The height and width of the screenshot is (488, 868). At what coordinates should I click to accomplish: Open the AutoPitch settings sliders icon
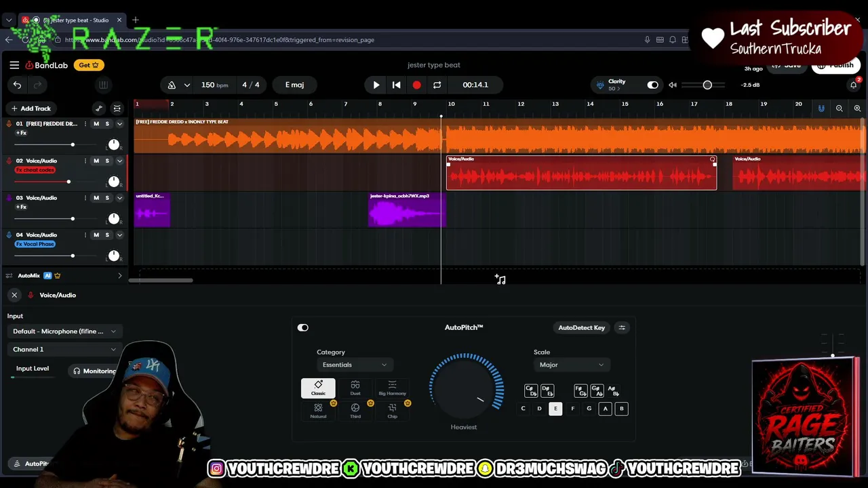(622, 327)
